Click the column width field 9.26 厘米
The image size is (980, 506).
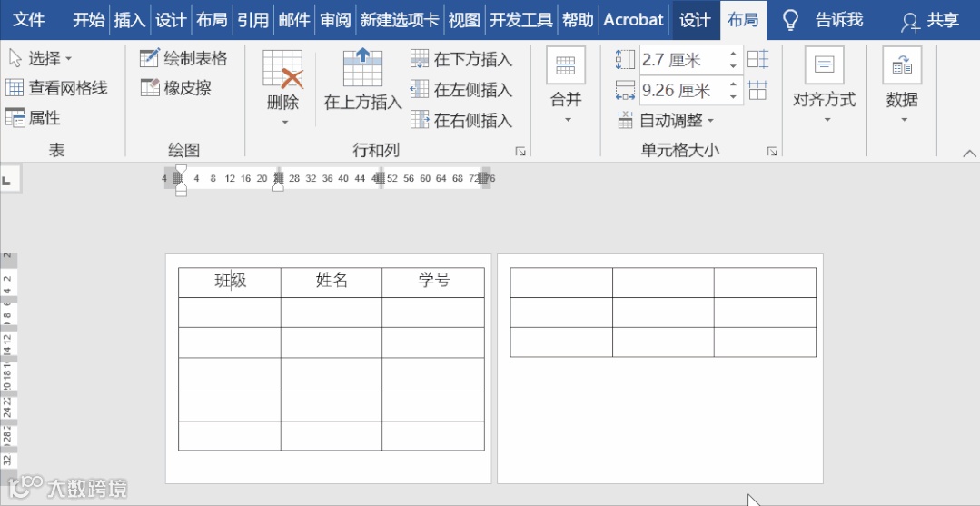point(682,91)
